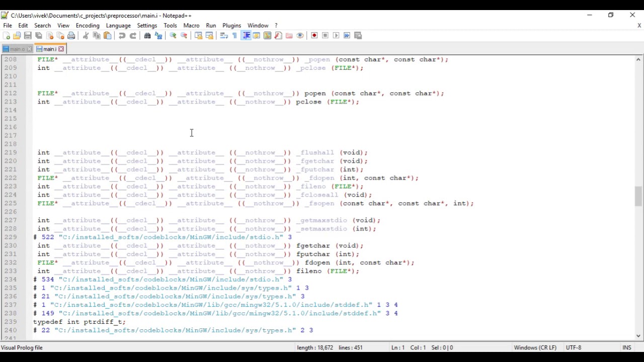Open the Language menu
This screenshot has width=644, height=362.
pyautogui.click(x=118, y=26)
